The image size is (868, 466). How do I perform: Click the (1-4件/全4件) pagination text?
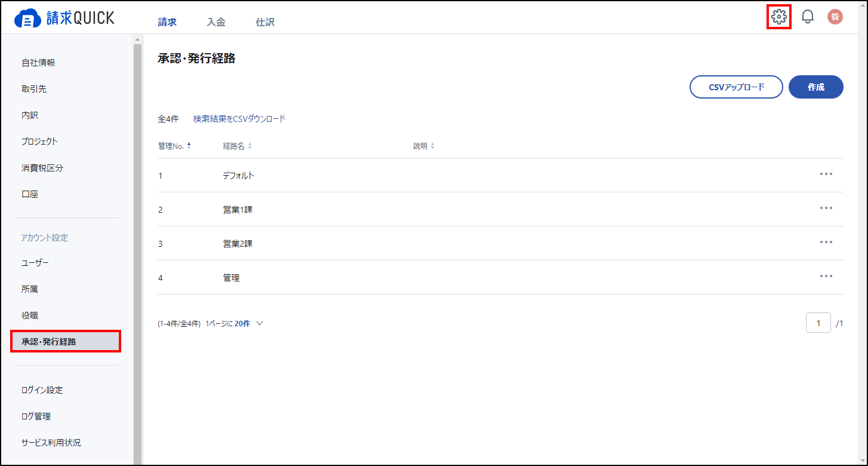click(179, 323)
